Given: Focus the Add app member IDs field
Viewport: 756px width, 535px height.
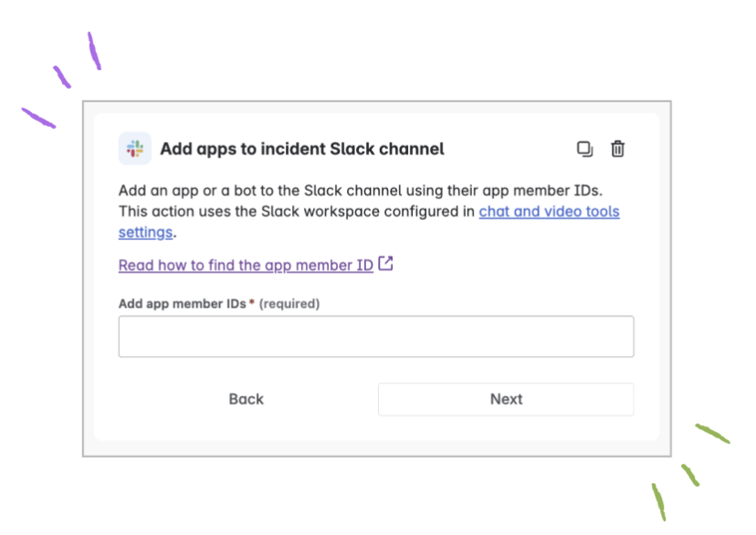Looking at the screenshot, I should (x=376, y=336).
